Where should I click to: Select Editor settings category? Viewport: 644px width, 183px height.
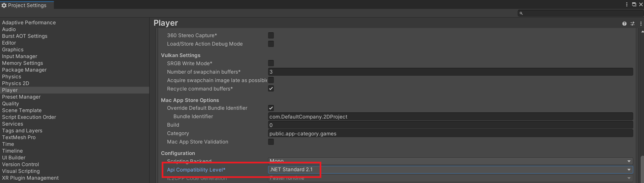[9, 43]
